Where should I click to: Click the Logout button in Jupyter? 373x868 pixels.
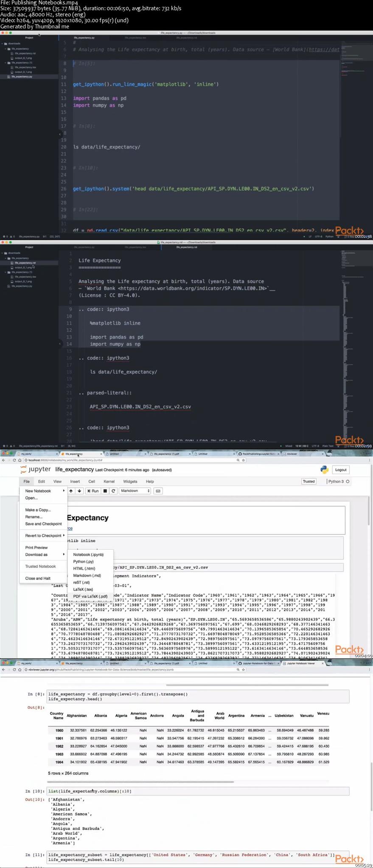(x=341, y=470)
